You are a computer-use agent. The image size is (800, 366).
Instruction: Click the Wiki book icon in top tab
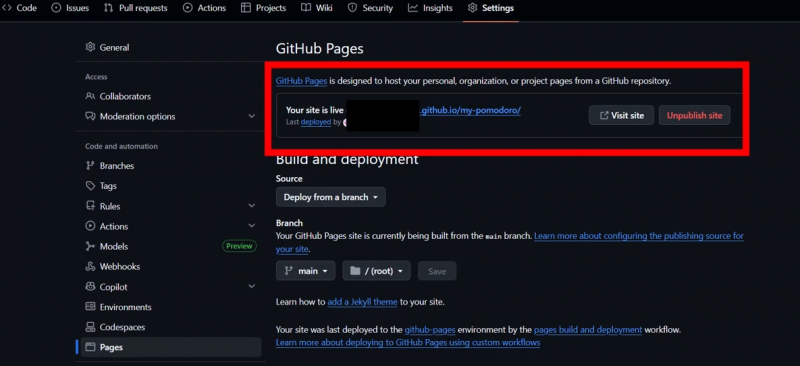pyautogui.click(x=306, y=8)
